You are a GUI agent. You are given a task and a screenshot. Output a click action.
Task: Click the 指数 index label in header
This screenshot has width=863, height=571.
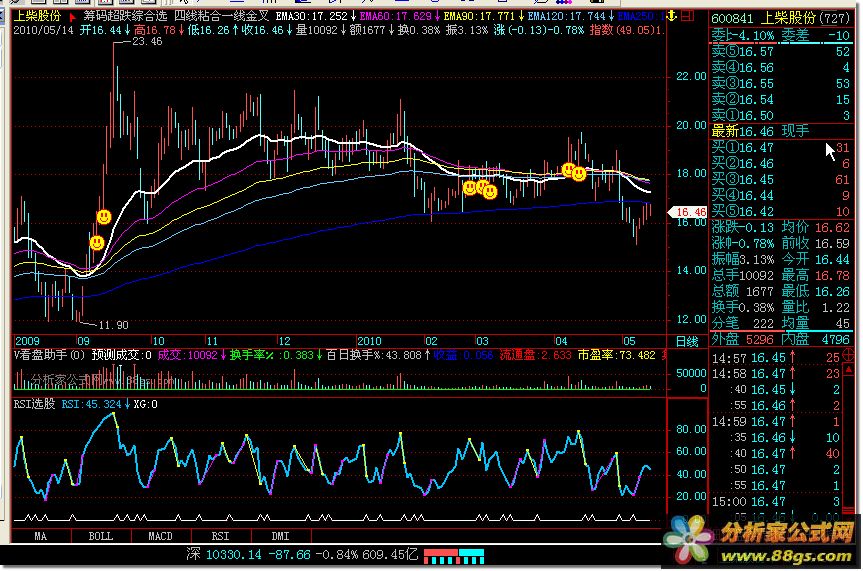602,31
